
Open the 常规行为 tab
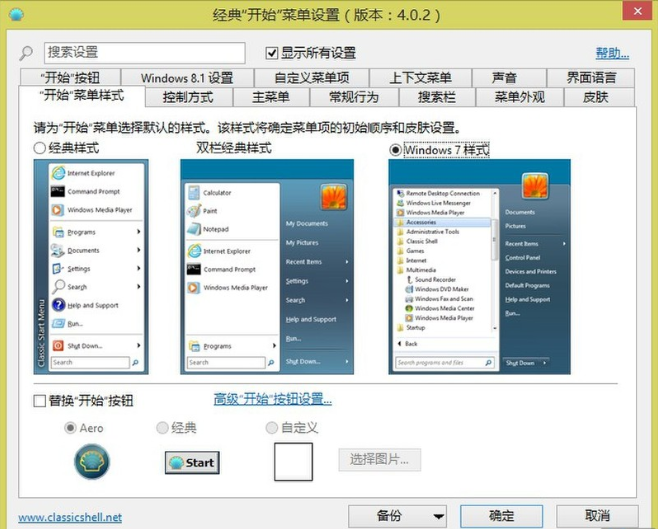point(354,97)
